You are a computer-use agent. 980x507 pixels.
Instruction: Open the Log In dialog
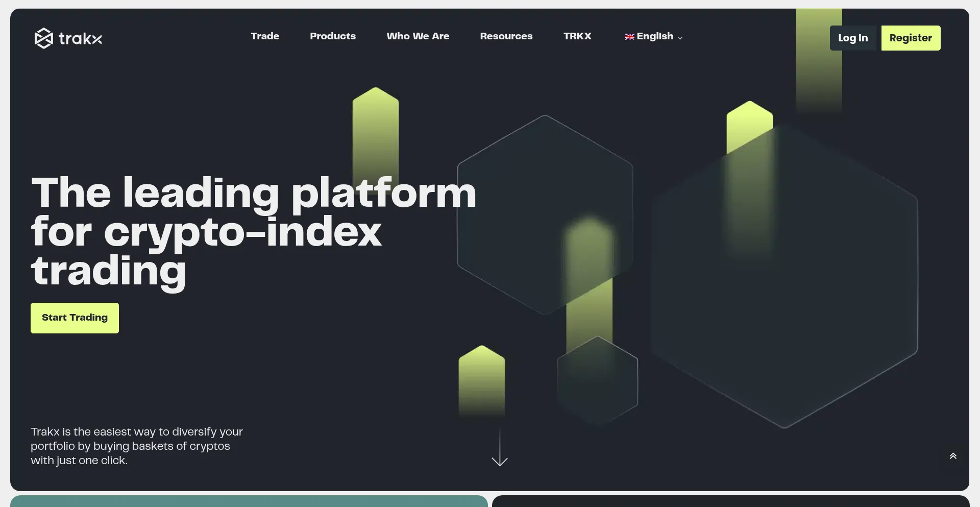click(x=852, y=38)
